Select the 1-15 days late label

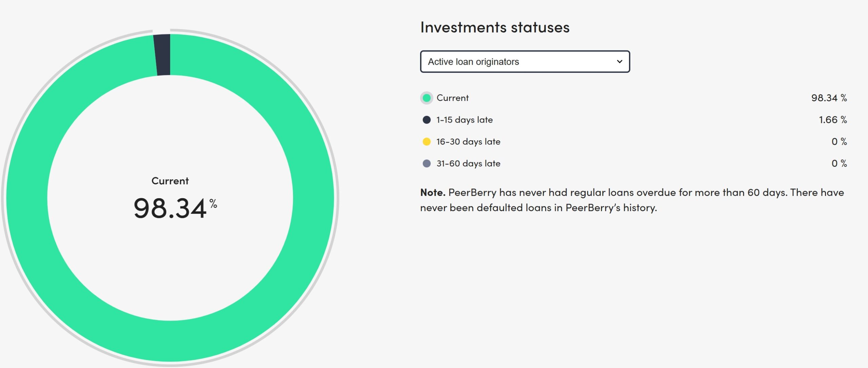pyautogui.click(x=465, y=120)
